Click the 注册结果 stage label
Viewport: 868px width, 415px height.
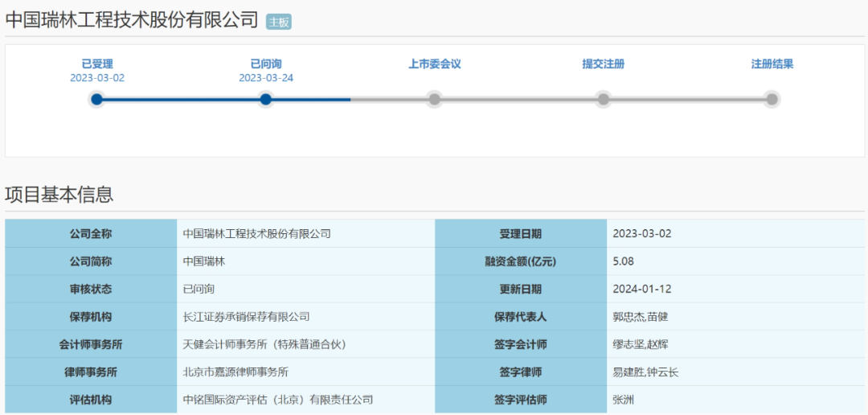point(772,64)
